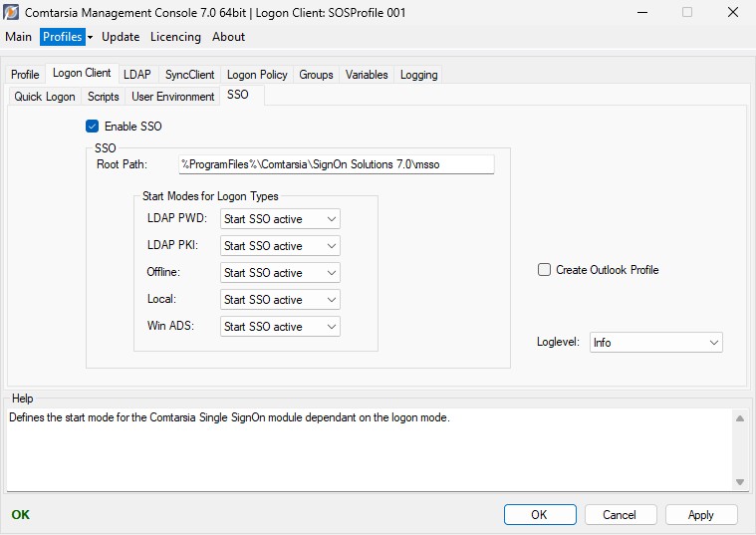
Task: Switch to the LDAP tab
Action: tap(136, 75)
